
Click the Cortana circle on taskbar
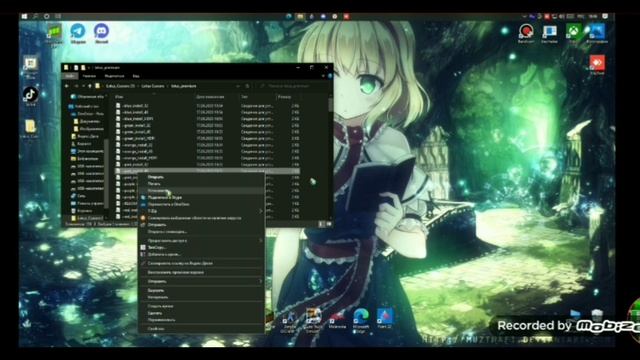47,16
